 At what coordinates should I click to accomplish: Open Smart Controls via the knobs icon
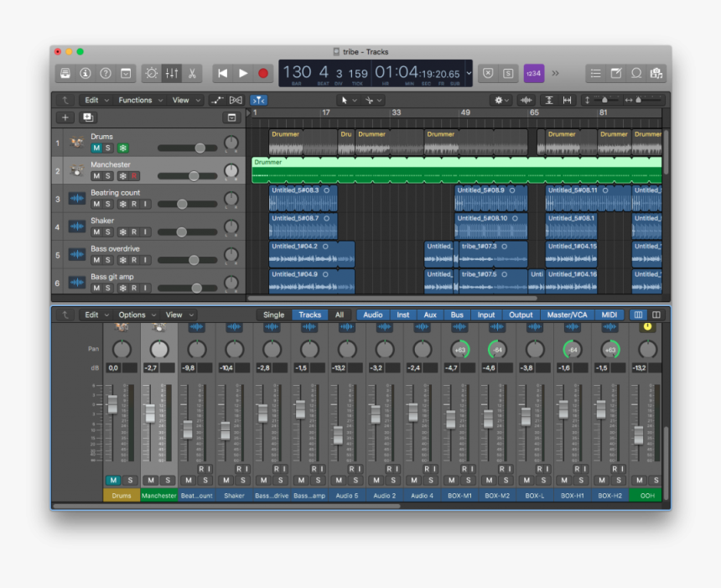[152, 73]
